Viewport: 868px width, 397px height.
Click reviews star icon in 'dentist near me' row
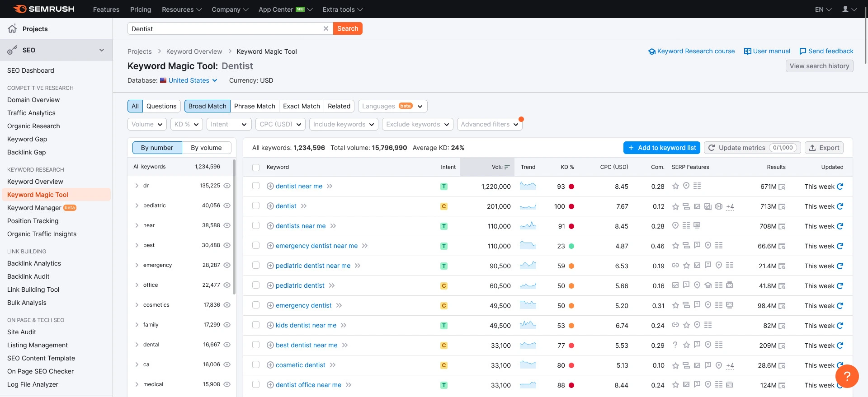click(x=675, y=186)
